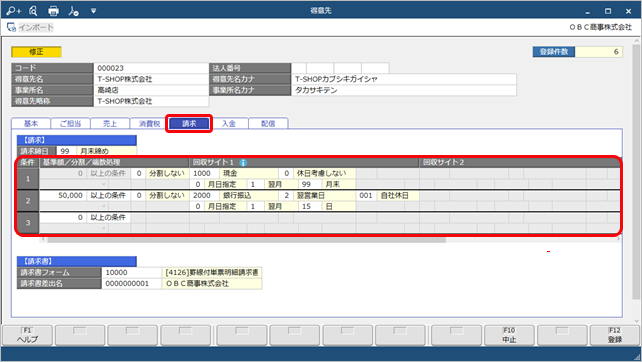Click the 登録件数 value 6

pos(599,52)
